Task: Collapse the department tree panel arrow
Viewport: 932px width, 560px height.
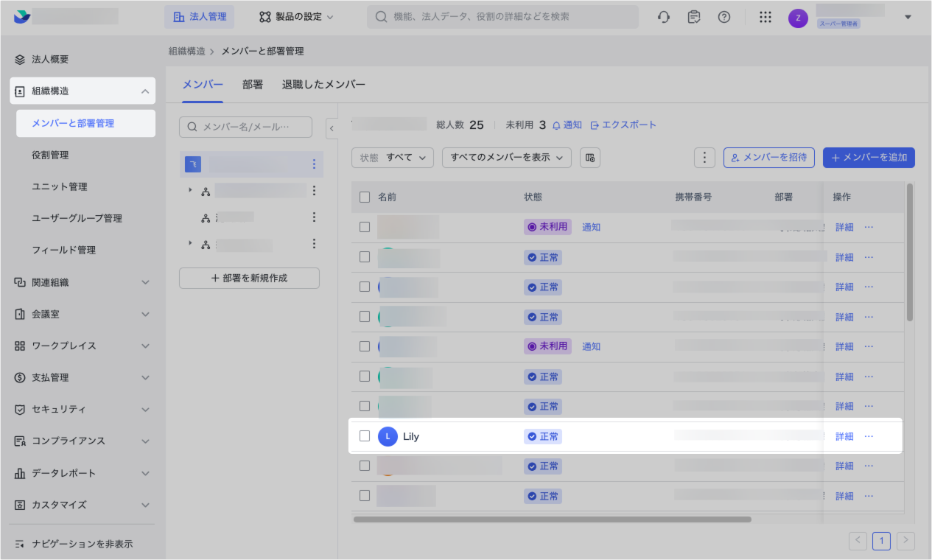Action: [332, 128]
